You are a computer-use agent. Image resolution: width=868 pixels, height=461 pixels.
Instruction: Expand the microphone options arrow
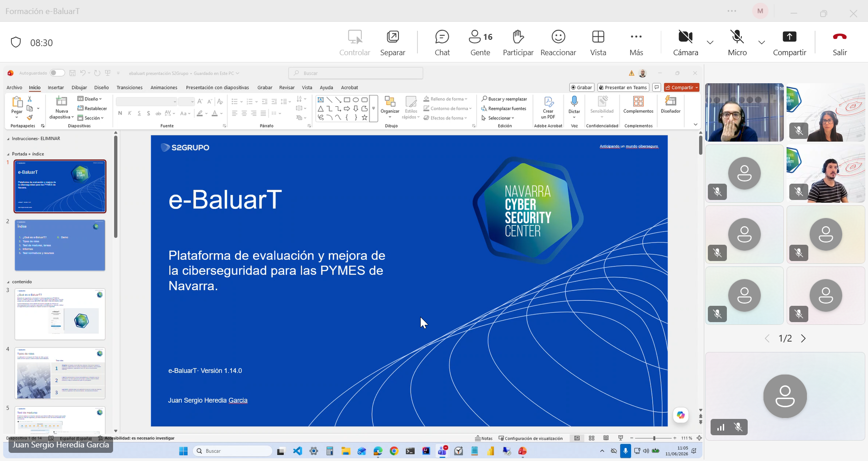pyautogui.click(x=762, y=43)
